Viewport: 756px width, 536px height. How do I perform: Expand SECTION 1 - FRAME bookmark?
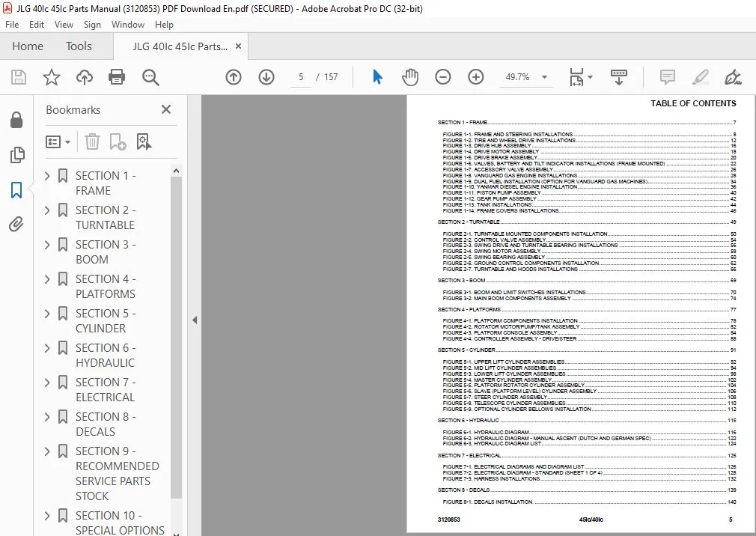coord(47,176)
